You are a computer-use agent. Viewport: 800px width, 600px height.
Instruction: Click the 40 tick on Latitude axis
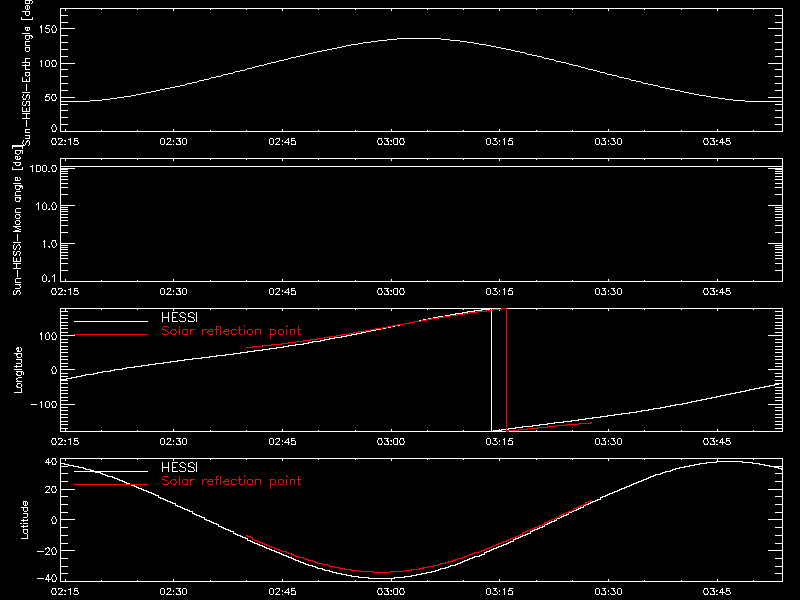coord(51,462)
